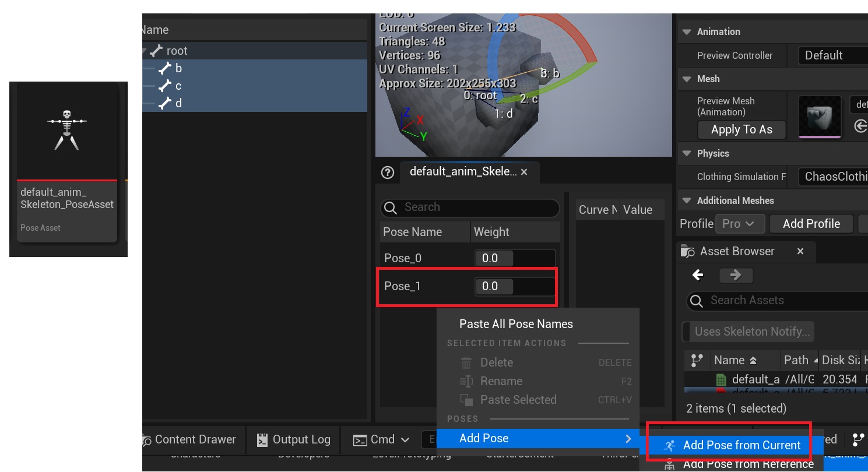Collapse the Mesh section
868x472 pixels.
tap(687, 79)
